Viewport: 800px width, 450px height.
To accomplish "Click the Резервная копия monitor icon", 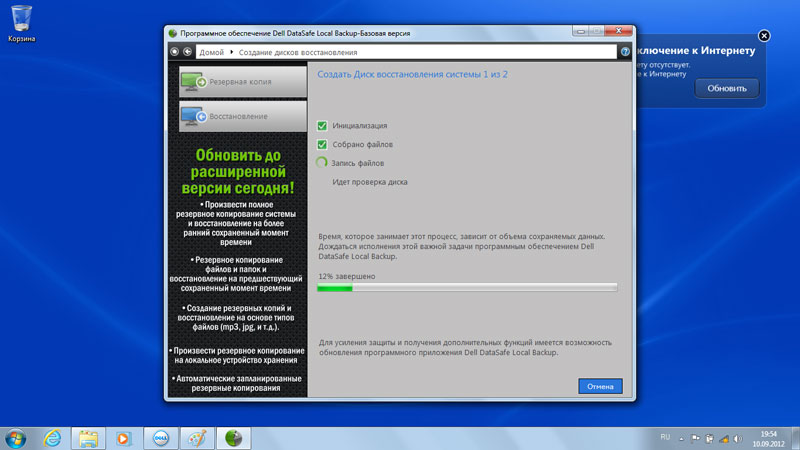I will coord(193,82).
